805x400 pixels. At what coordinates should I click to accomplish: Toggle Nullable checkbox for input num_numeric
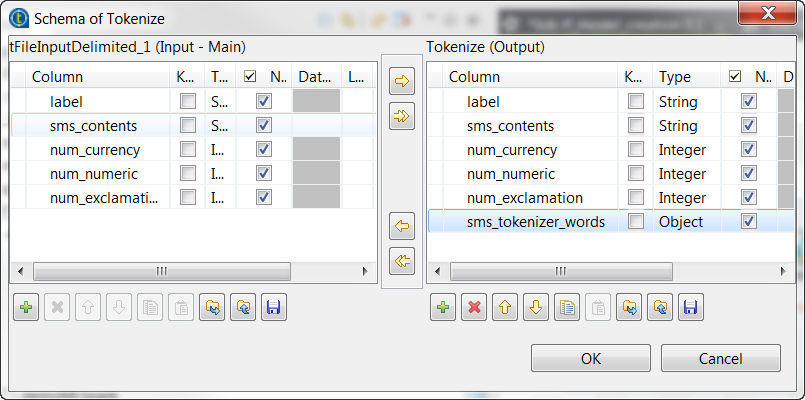tap(264, 173)
